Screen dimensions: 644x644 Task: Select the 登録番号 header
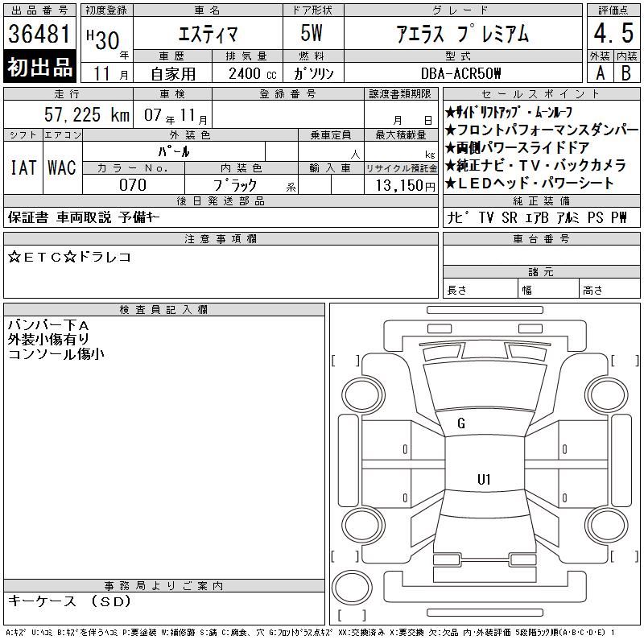pos(288,93)
